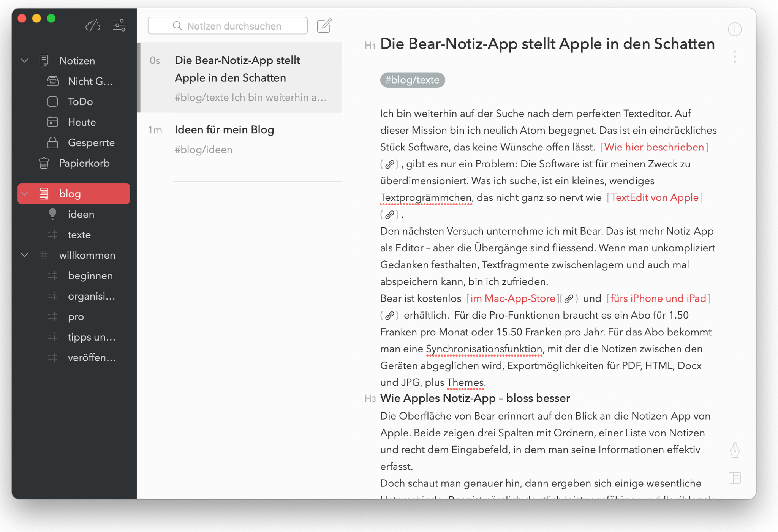
Task: Click the underlined word Themes
Action: 465,382
